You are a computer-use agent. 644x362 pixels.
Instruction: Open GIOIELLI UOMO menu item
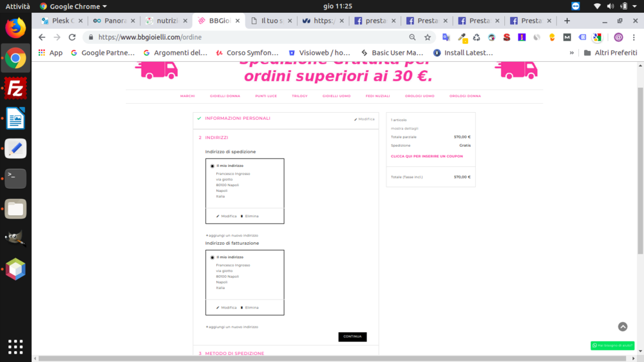click(x=336, y=96)
